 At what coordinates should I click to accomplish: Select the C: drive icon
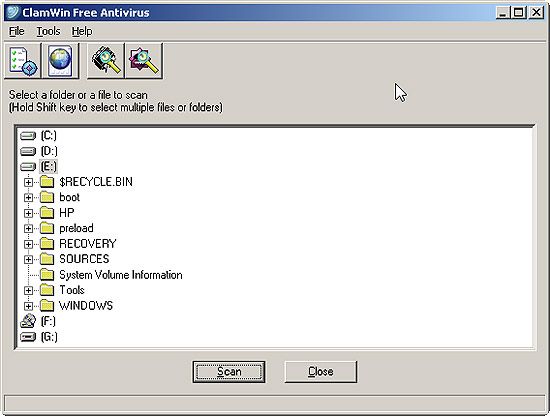pyautogui.click(x=28, y=135)
